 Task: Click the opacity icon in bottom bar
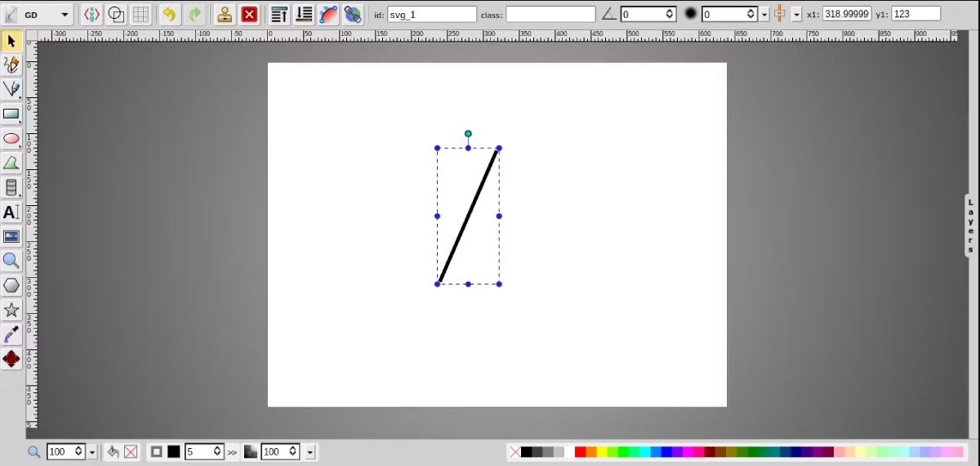pos(251,451)
